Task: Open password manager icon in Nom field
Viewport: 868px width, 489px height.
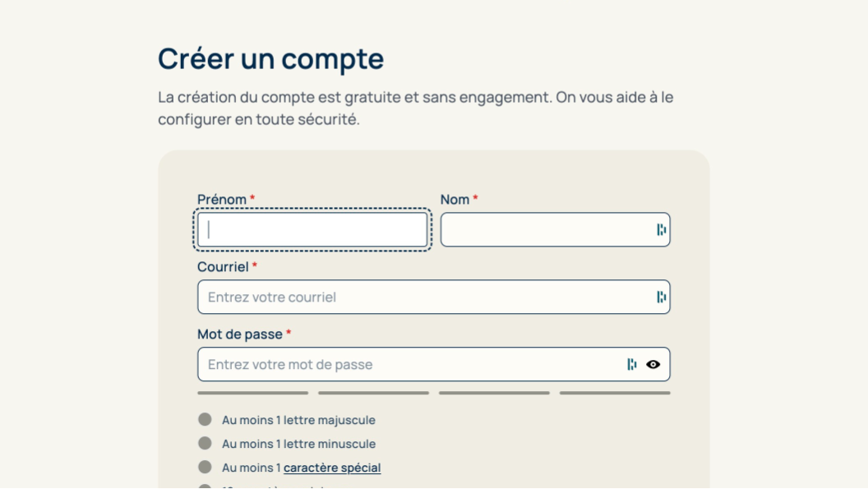Action: (661, 230)
